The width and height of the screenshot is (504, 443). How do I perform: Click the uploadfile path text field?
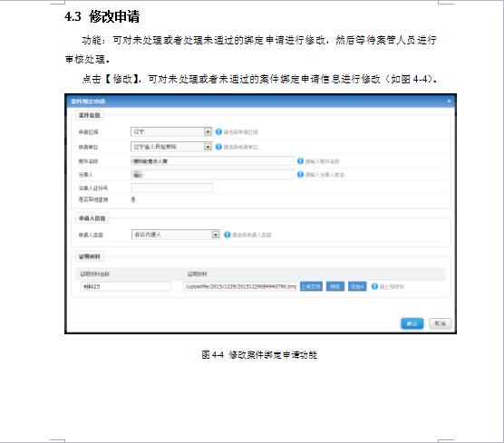240,286
